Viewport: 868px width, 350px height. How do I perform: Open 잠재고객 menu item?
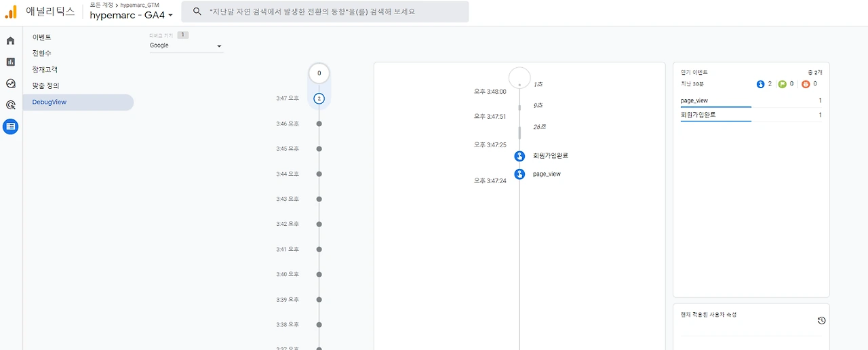click(x=45, y=70)
